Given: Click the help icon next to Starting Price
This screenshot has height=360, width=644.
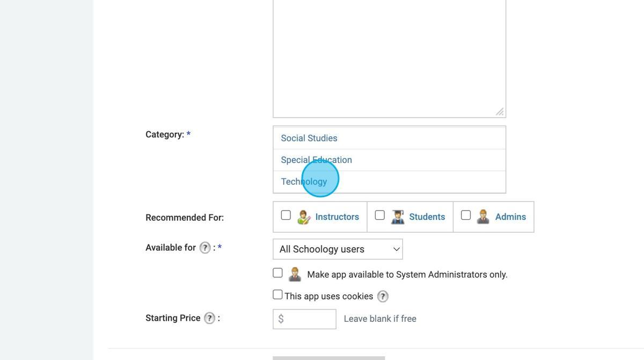Looking at the screenshot, I should [x=209, y=318].
